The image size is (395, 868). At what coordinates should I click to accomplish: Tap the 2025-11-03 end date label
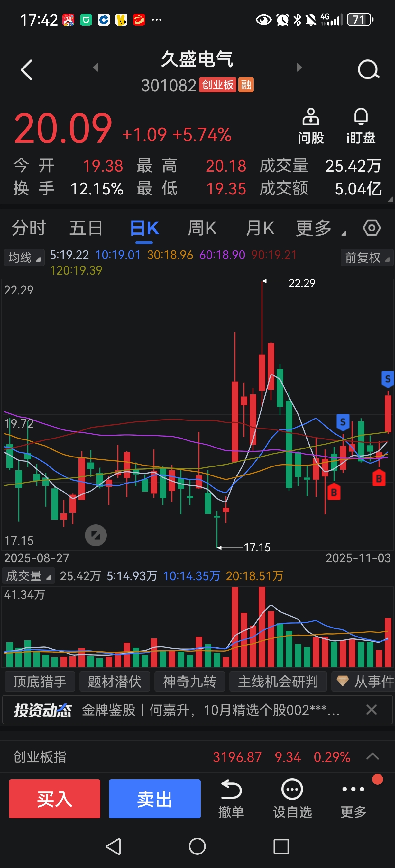pos(358,558)
